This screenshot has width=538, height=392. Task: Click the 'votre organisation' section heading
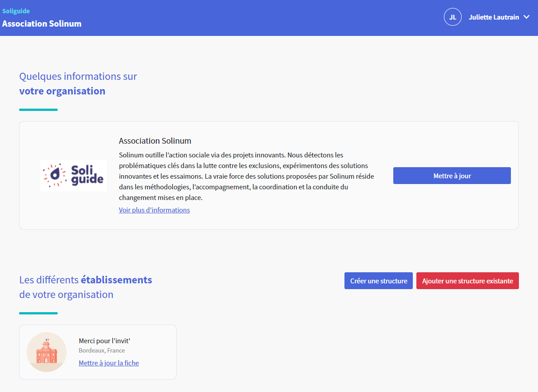point(62,91)
